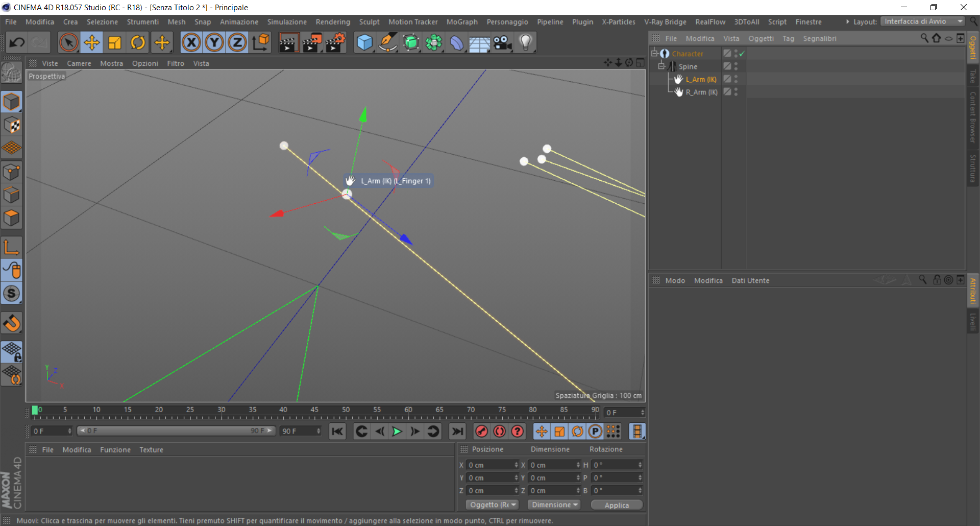This screenshot has width=980, height=526.
Task: Open the Object Manager Segnalibri menu
Action: 819,38
